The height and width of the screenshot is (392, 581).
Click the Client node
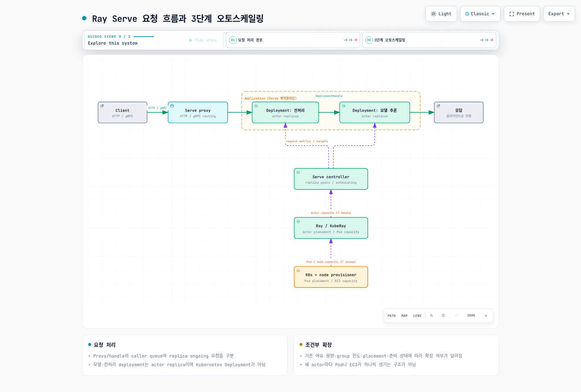pos(122,113)
